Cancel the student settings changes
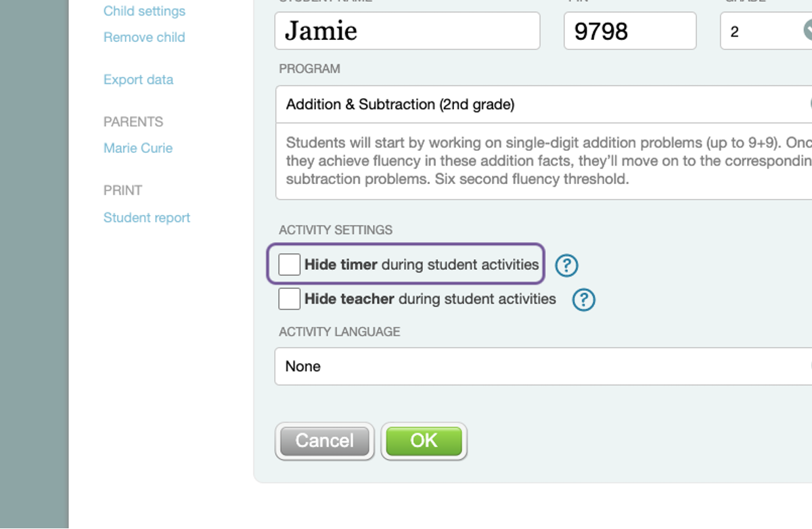The image size is (812, 529). [x=324, y=441]
